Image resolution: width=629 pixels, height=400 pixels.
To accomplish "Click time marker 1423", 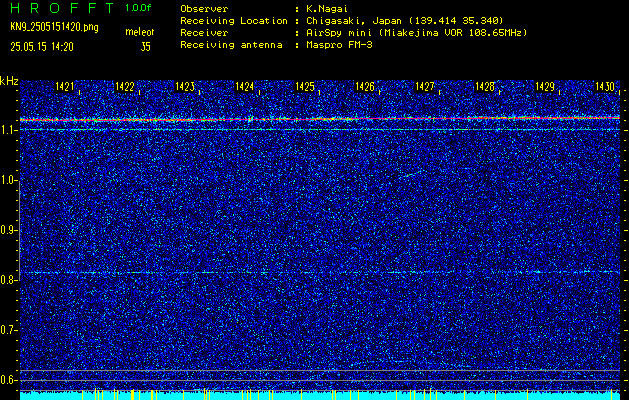I will click(x=185, y=87).
